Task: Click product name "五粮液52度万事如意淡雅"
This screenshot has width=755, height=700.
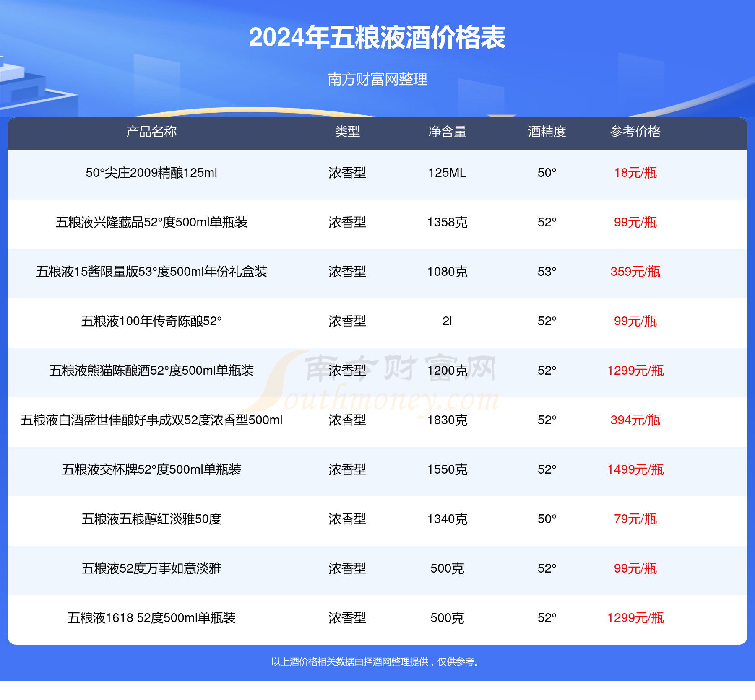Action: click(x=151, y=568)
